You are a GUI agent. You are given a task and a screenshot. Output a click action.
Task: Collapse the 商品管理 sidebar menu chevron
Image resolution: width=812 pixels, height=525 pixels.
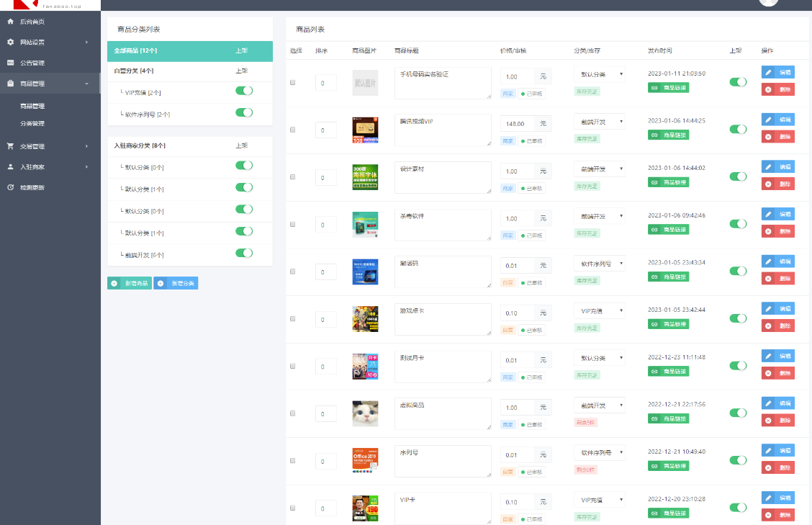pyautogui.click(x=86, y=84)
